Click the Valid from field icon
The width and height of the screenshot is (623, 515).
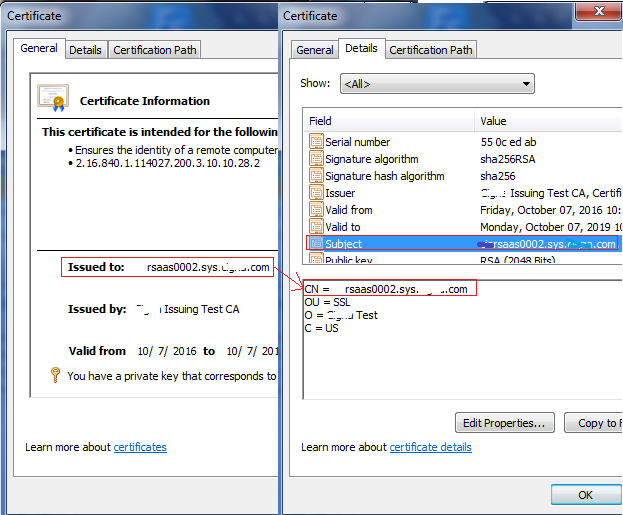click(316, 210)
